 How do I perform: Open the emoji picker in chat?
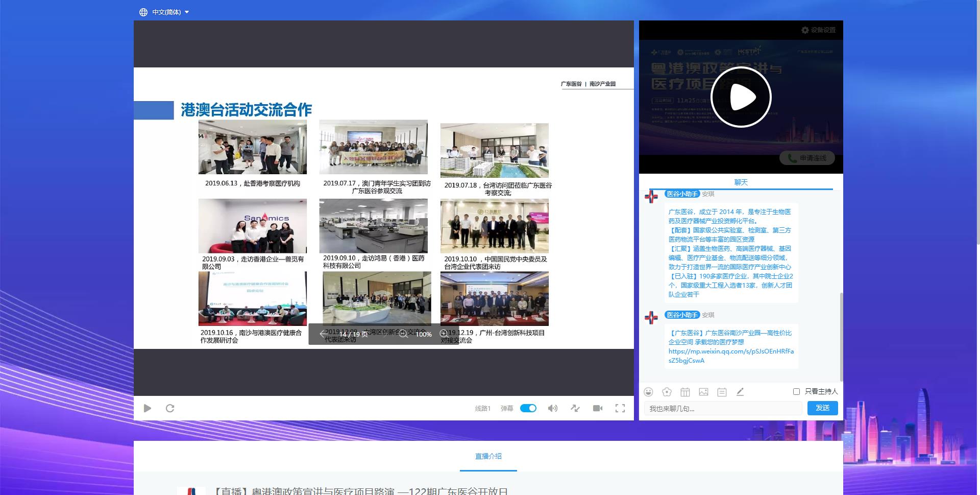(648, 392)
